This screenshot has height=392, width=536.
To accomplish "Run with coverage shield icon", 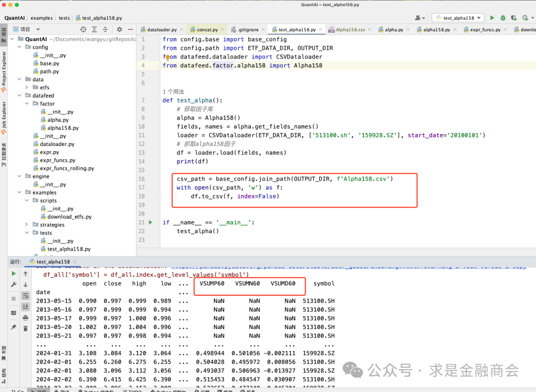I will [514, 18].
